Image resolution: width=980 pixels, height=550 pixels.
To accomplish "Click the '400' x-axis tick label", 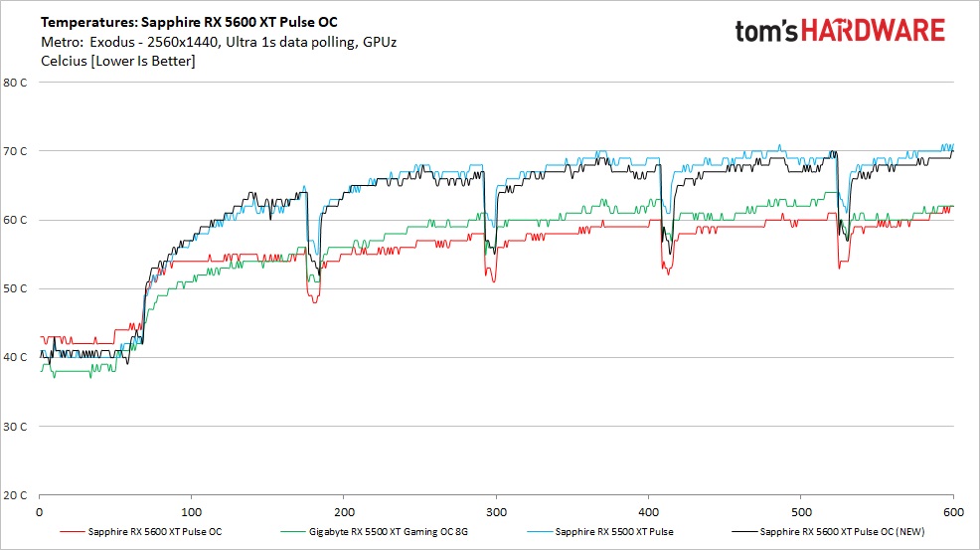I will coord(649,512).
